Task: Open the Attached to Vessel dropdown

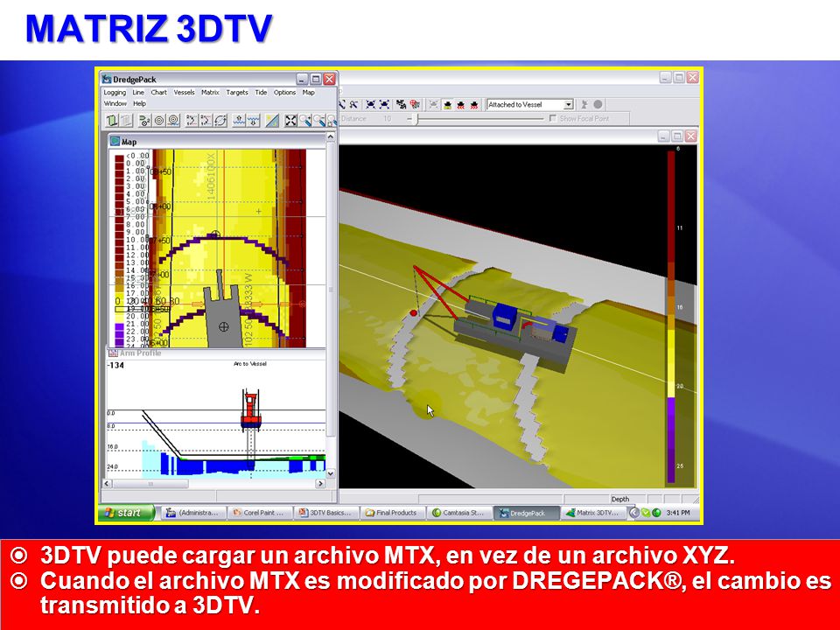Action: [568, 104]
